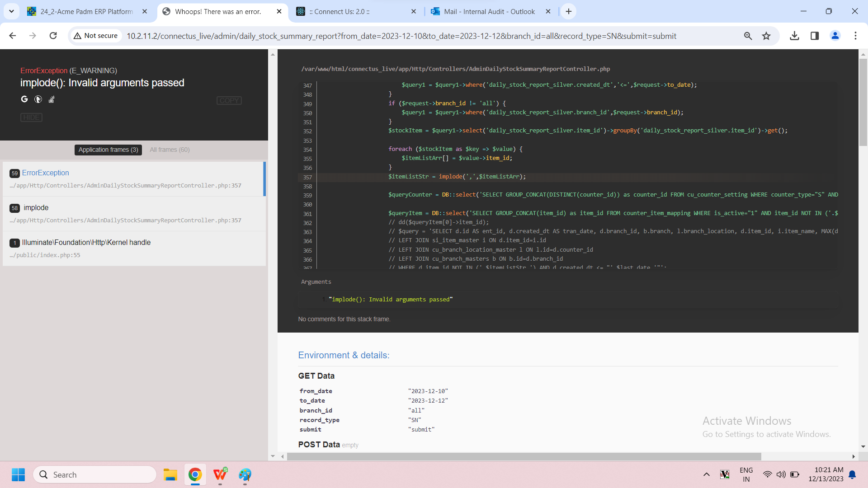
Task: Click the HIDE button in the error header
Action: [x=31, y=117]
